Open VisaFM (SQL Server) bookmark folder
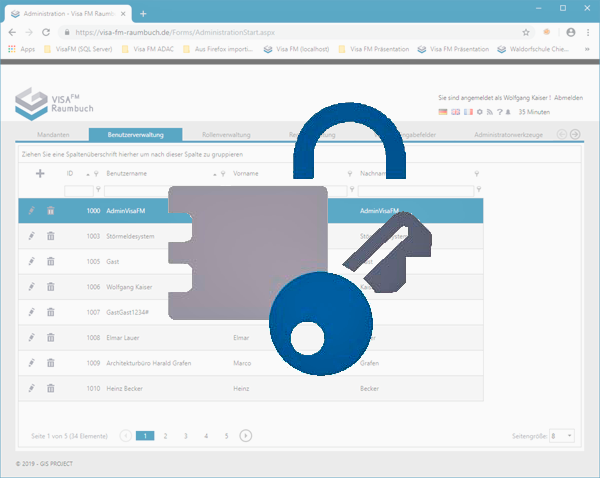Image resolution: width=600 pixels, height=478 pixels. 78,49
